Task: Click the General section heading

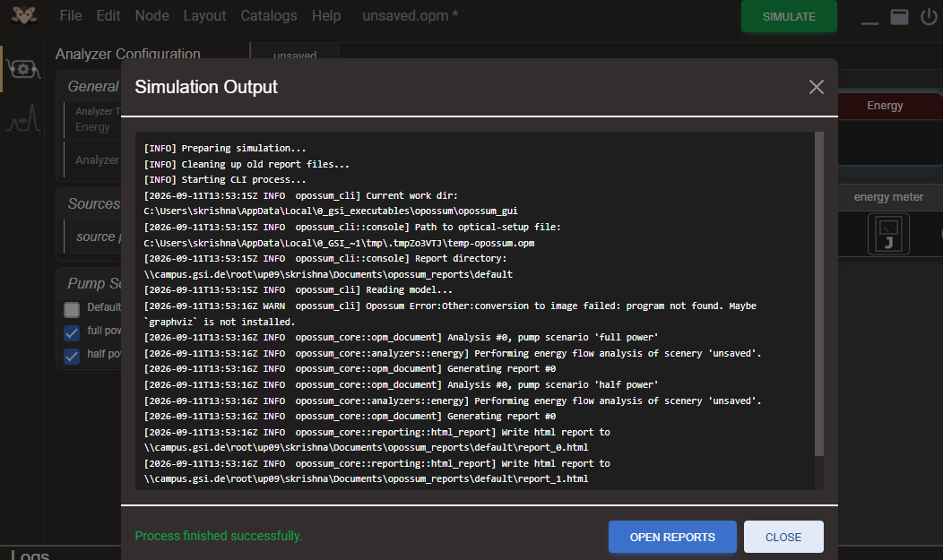Action: (93, 87)
